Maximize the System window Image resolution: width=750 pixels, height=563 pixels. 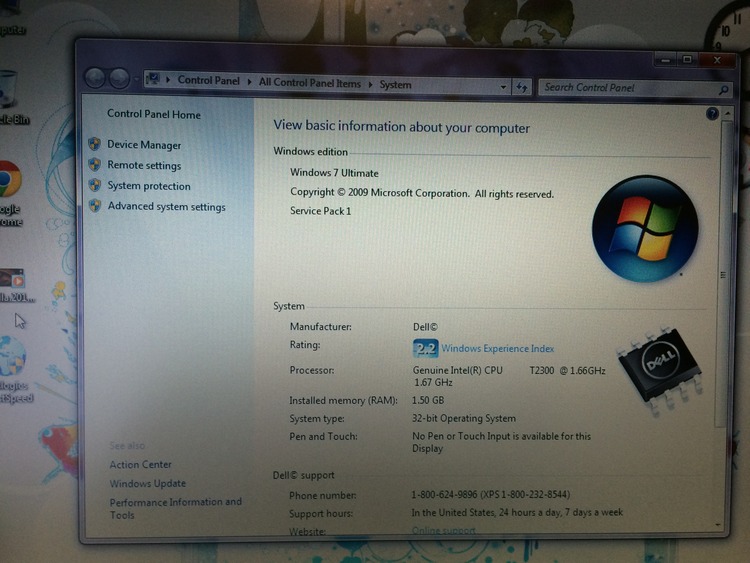pos(687,60)
